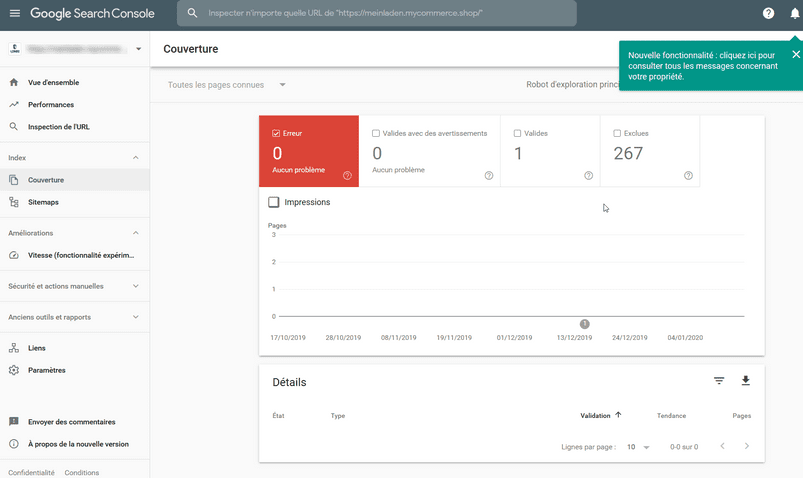Open the help question mark icon

[x=768, y=13]
